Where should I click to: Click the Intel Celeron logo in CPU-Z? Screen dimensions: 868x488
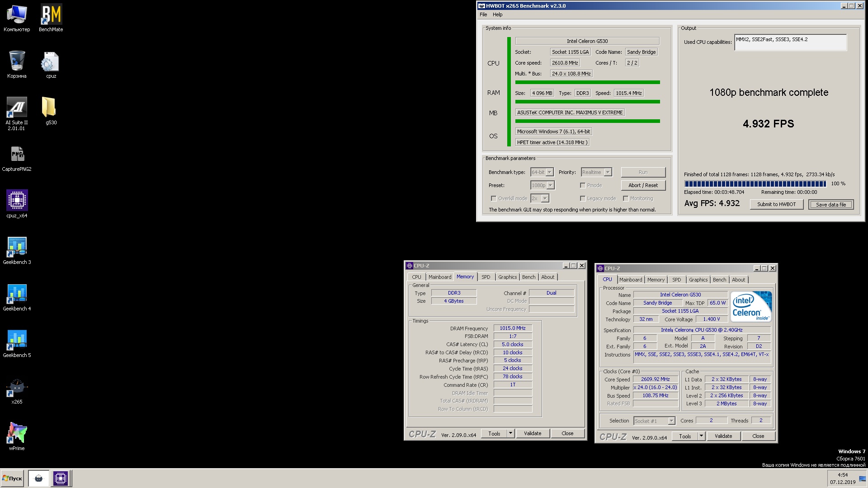[751, 306]
